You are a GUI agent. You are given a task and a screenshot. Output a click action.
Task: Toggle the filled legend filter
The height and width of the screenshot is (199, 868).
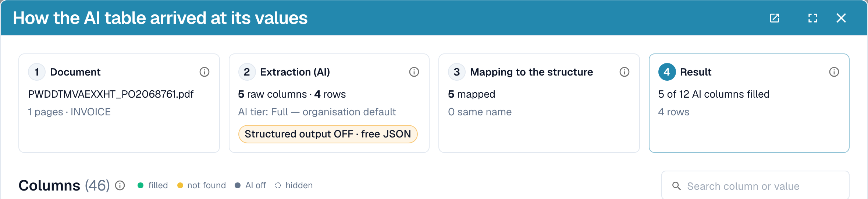coord(153,185)
